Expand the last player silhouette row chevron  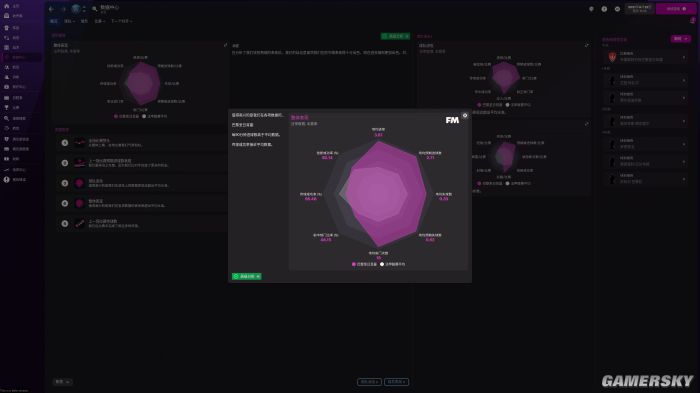(683, 179)
